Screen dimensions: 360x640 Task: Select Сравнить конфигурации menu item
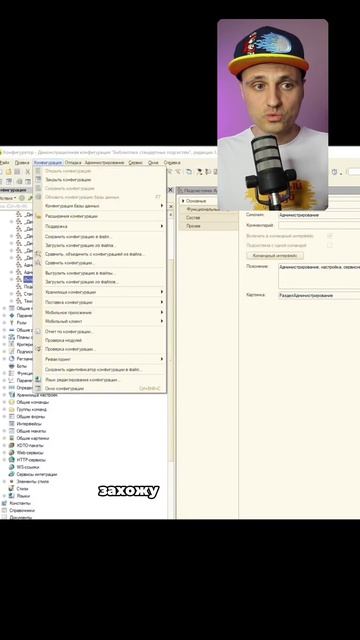tap(100, 263)
